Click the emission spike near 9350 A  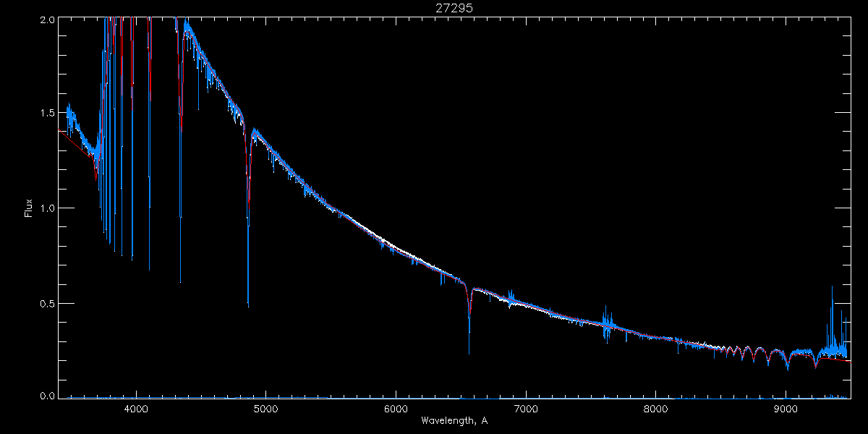(832, 318)
